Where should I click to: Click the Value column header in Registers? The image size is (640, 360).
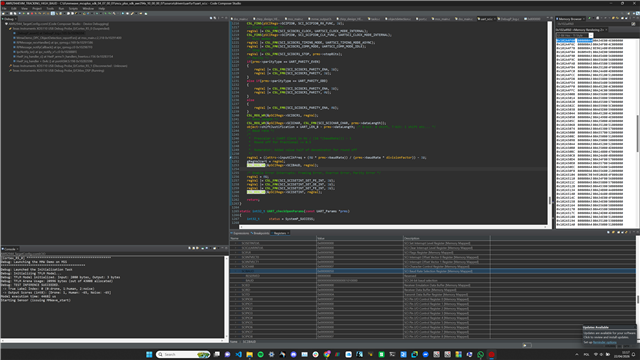click(x=360, y=238)
